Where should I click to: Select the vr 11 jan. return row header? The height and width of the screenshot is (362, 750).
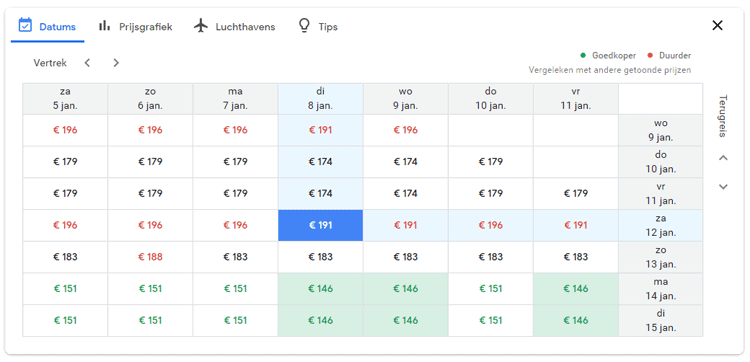pyautogui.click(x=661, y=194)
